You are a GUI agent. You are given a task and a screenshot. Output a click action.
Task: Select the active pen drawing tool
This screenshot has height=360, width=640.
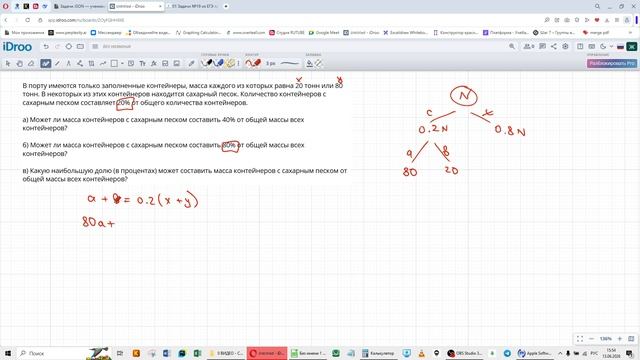point(45,63)
